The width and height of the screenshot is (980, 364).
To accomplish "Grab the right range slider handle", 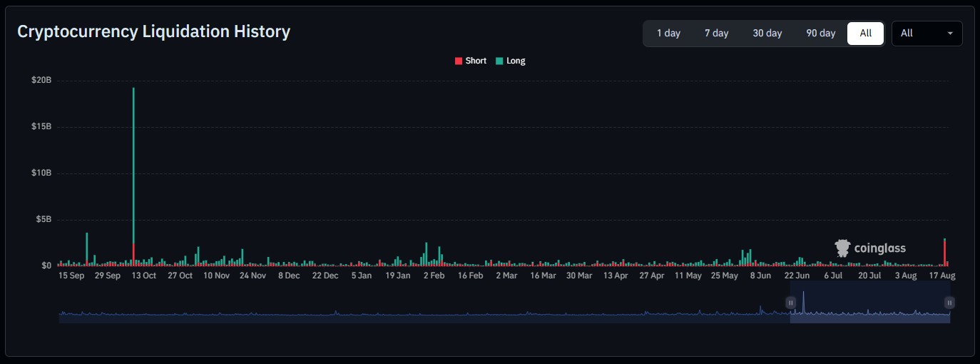I will 949,303.
